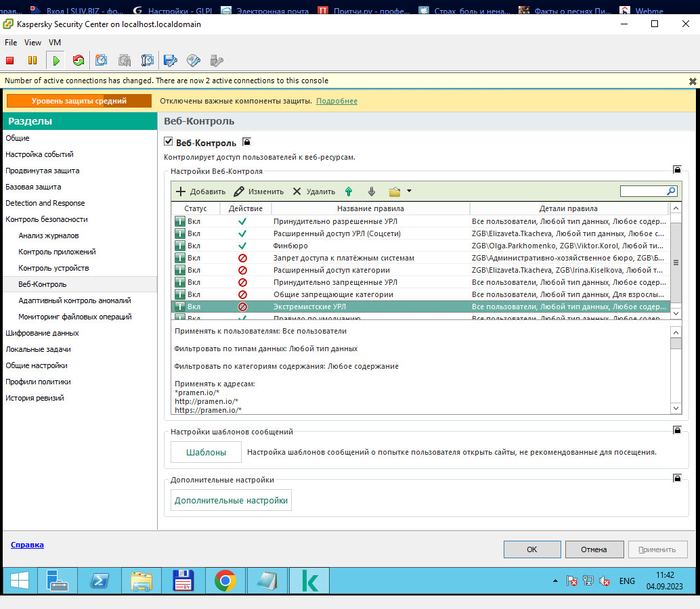This screenshot has width=700, height=609.
Task: Click the take snapshot icon
Action: (x=101, y=61)
